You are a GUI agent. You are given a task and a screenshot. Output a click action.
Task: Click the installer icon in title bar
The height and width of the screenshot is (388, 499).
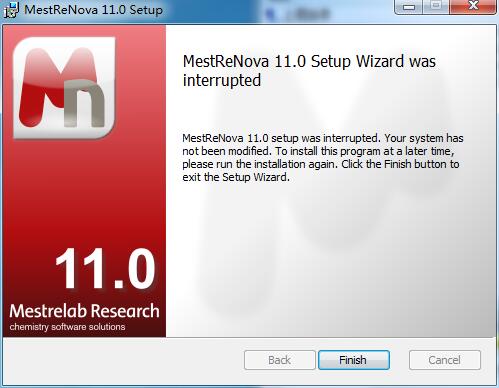coord(11,9)
